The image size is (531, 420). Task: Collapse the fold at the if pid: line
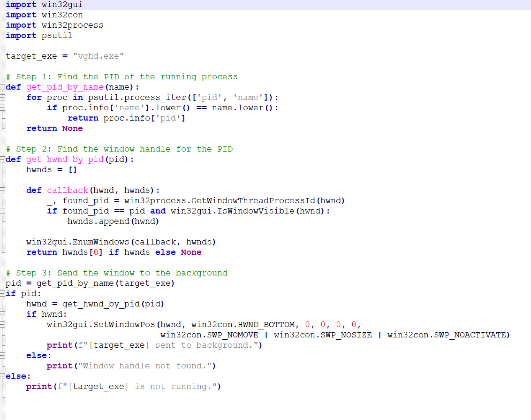(2, 293)
